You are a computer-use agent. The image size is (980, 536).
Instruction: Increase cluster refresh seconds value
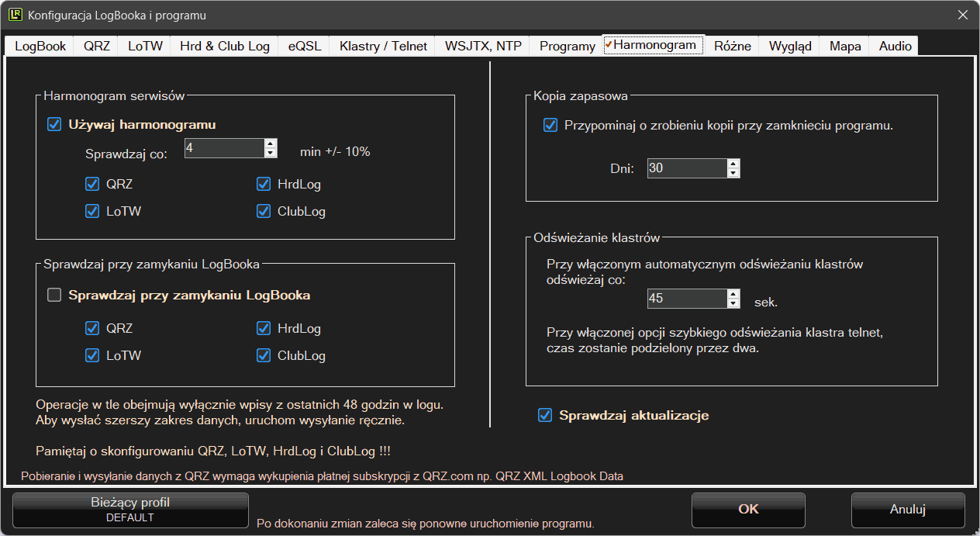[x=733, y=294]
